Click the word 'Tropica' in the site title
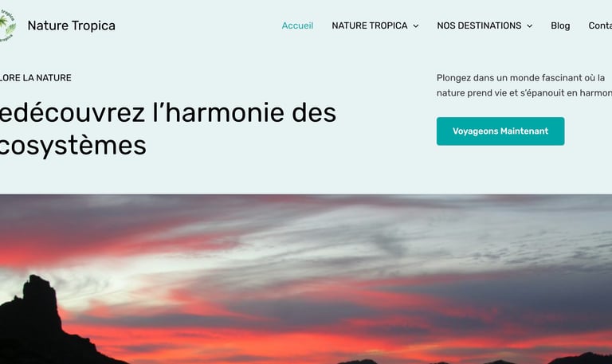The height and width of the screenshot is (364, 612). click(94, 25)
